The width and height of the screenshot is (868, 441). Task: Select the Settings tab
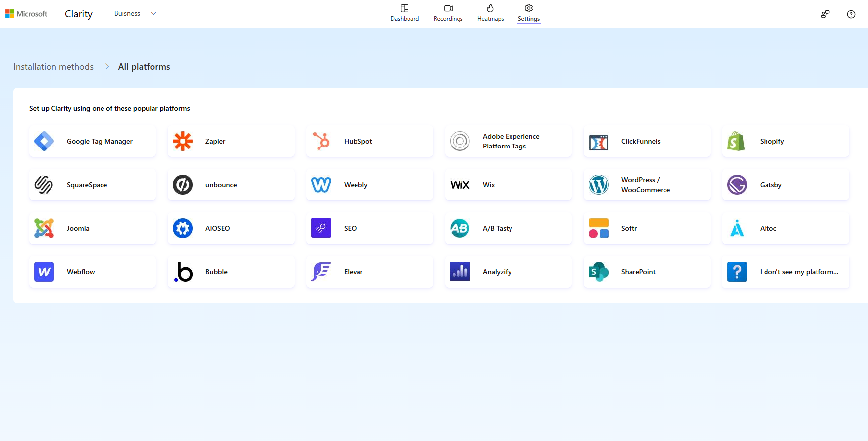point(529,13)
